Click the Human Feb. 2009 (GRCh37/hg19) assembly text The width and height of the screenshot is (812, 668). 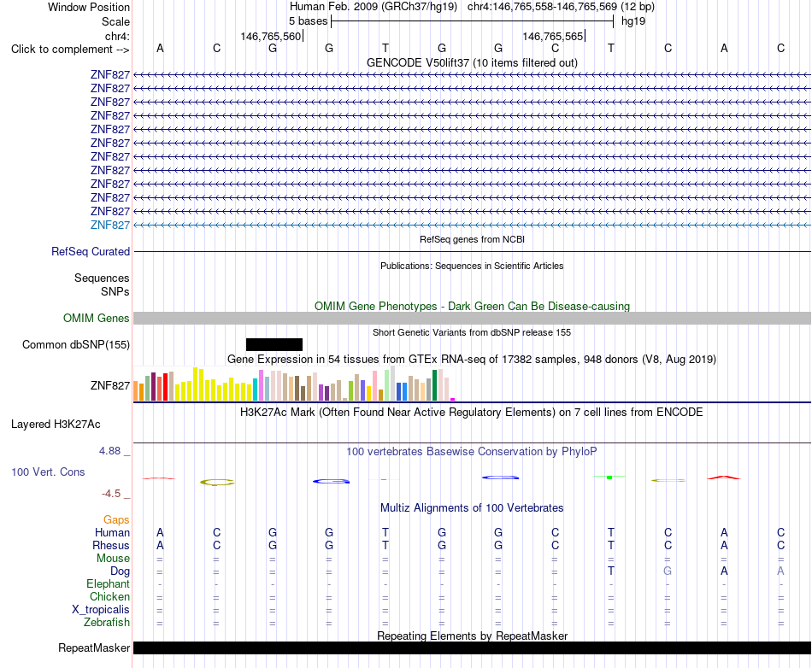374,7
